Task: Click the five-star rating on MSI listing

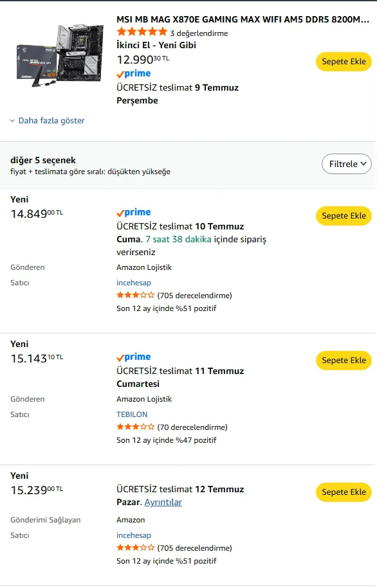Action: [142, 32]
